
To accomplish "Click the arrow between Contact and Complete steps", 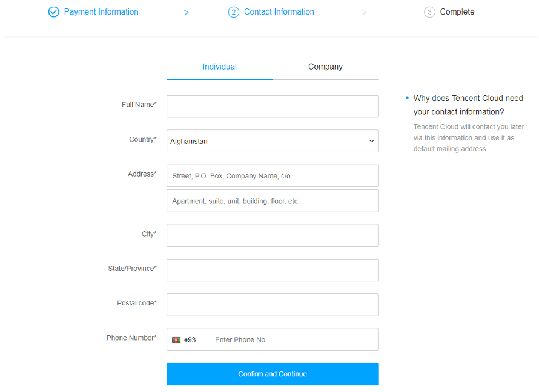I will (364, 12).
